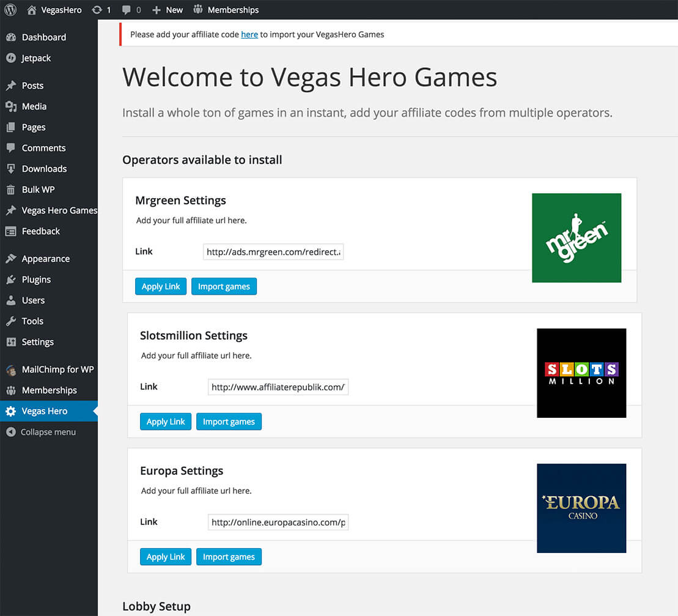This screenshot has width=678, height=616.
Task: Apply Link for Slotsmillion settings
Action: click(166, 421)
